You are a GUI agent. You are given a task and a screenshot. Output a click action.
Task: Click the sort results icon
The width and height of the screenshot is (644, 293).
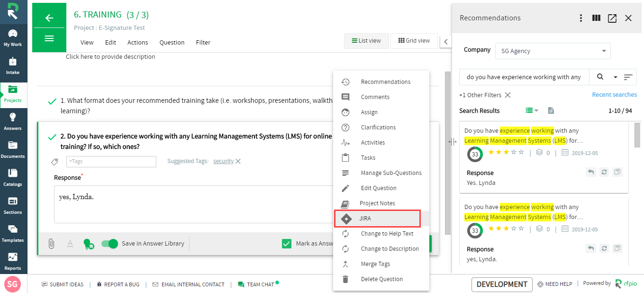(628, 77)
